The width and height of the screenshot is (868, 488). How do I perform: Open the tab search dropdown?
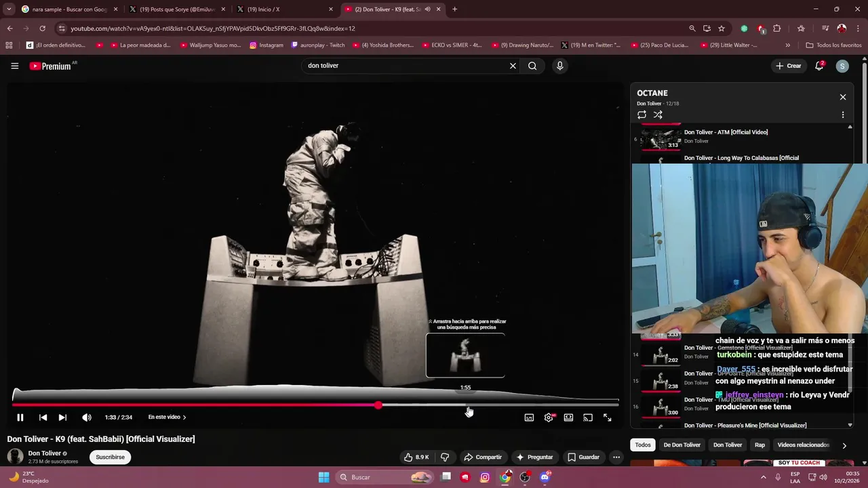[9, 9]
